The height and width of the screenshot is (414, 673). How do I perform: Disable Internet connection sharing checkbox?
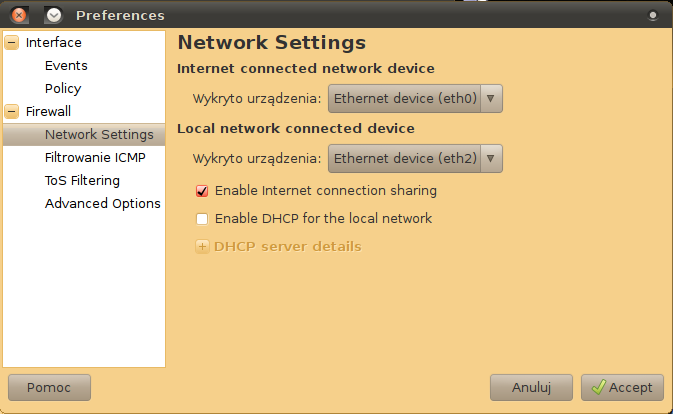[x=202, y=190]
